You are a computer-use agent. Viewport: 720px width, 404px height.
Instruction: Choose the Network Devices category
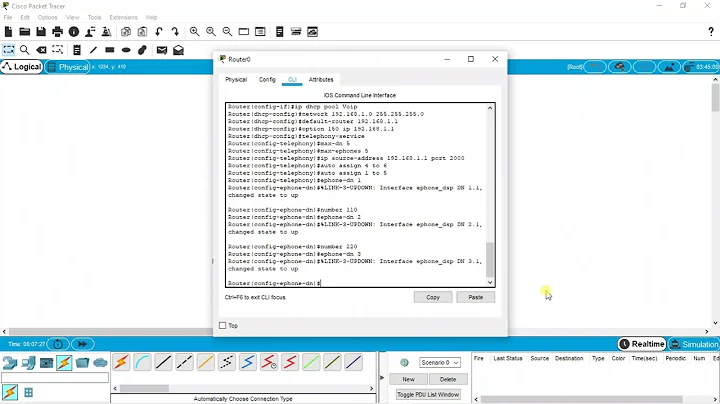[x=10, y=363]
